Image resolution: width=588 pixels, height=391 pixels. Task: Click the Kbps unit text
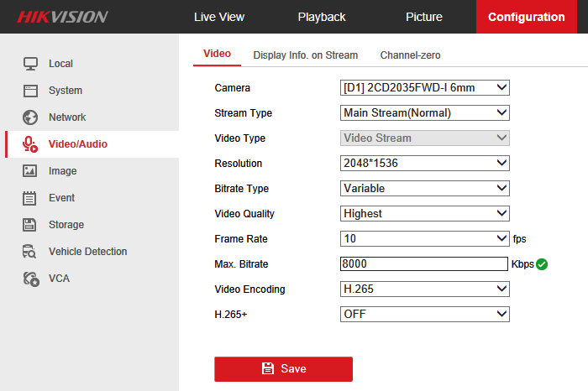(522, 264)
